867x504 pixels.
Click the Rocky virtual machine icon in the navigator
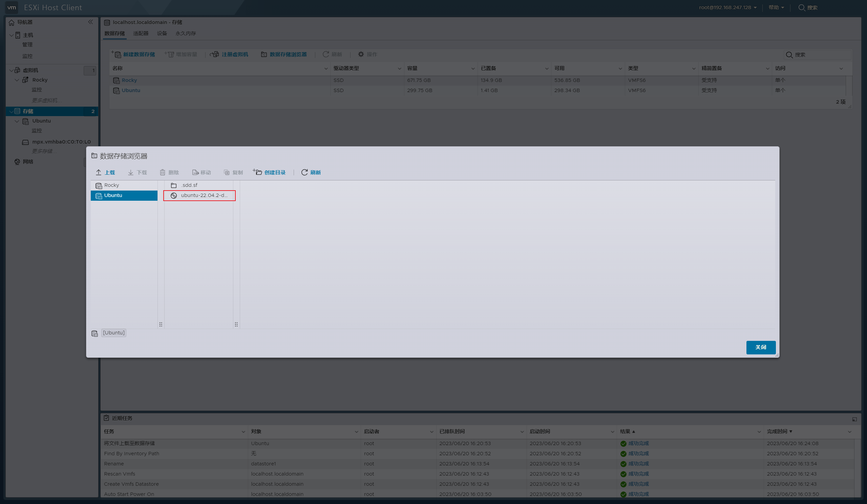coord(25,80)
